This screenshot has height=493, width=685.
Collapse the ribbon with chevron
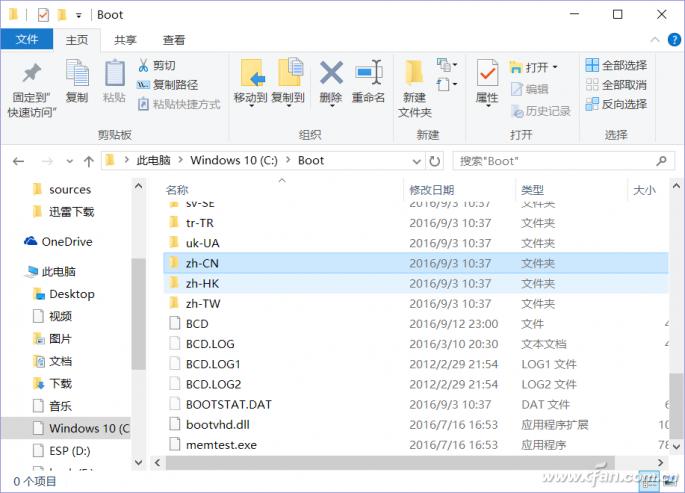click(x=655, y=40)
